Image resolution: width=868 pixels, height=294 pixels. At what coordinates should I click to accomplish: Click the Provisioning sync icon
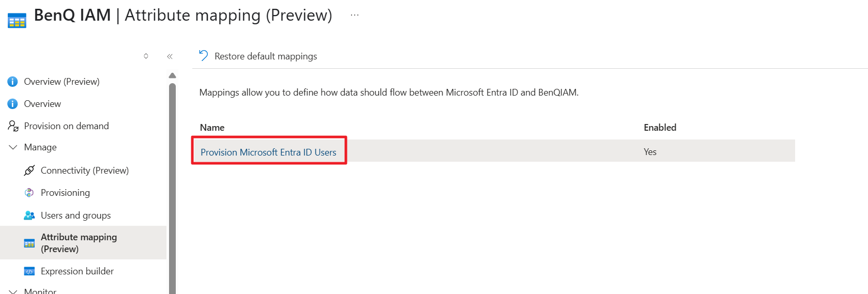pos(29,193)
